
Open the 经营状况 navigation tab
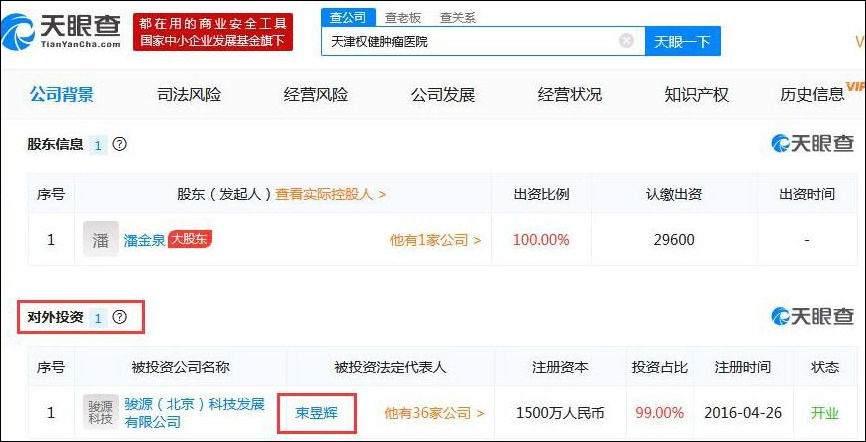pos(570,94)
